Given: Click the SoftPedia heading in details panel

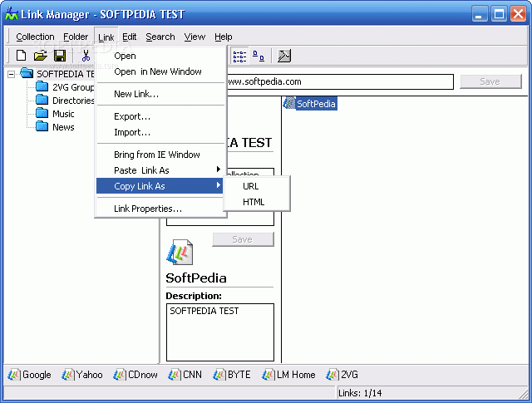Looking at the screenshot, I should [196, 278].
